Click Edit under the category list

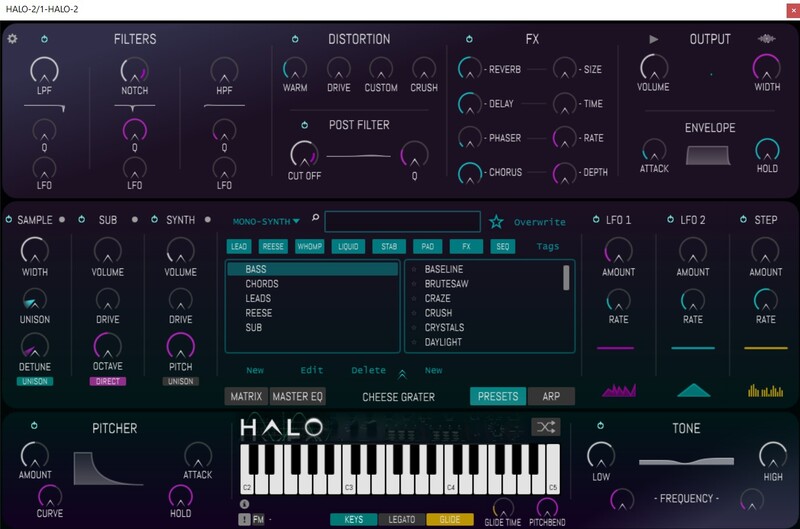tap(312, 370)
